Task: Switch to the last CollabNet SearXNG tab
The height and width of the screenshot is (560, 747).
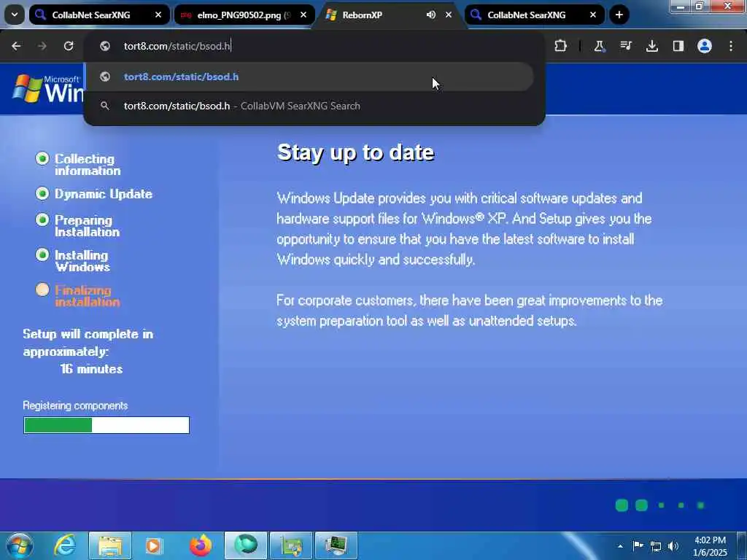Action: 535,15
